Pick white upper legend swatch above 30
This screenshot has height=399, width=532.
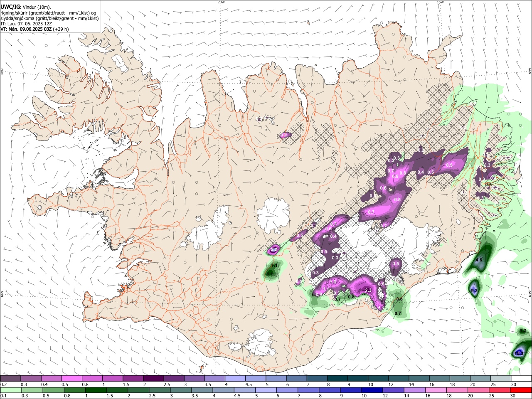point(521,379)
